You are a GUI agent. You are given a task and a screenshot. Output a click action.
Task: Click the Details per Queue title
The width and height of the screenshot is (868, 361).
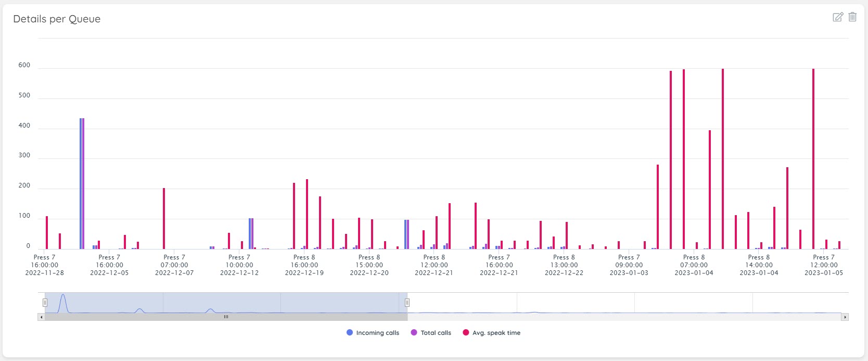(x=57, y=19)
